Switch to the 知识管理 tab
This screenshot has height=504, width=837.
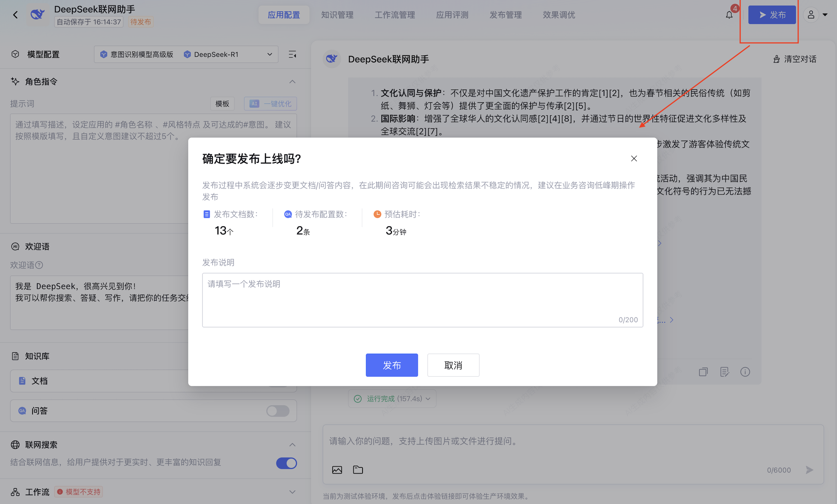click(x=337, y=15)
